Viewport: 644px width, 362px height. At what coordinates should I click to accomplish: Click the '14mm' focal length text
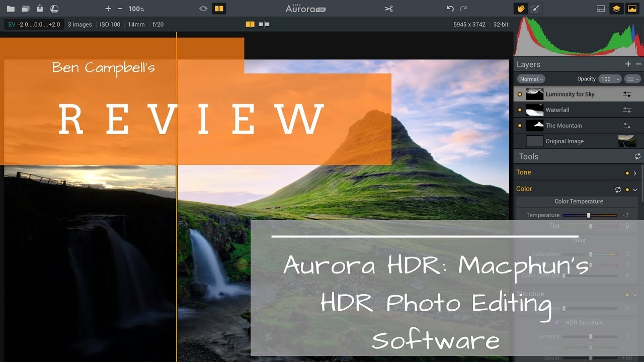tap(136, 24)
